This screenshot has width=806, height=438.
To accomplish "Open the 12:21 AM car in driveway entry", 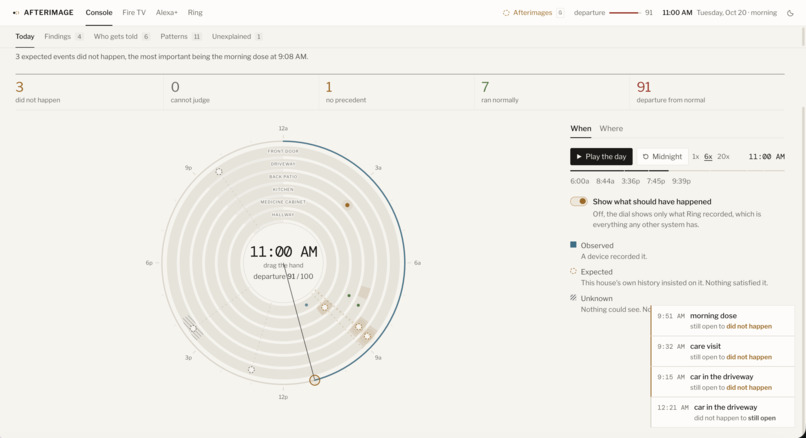I will (722, 412).
